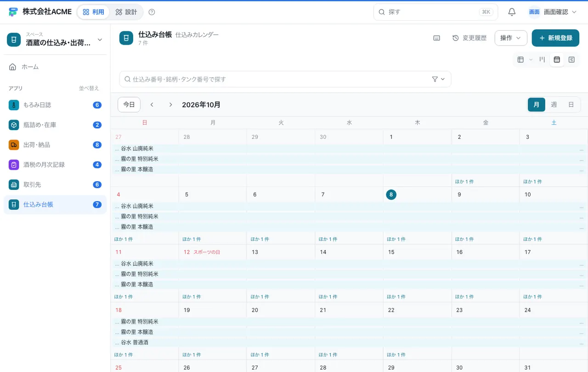Open もろみ日誌 in the sidebar
Viewport: 588px width, 372px height.
pos(55,105)
